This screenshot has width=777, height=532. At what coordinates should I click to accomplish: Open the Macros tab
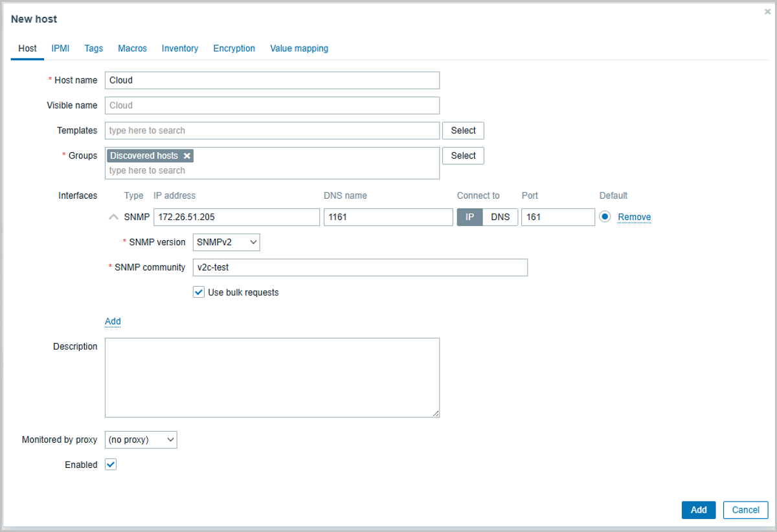pyautogui.click(x=132, y=49)
